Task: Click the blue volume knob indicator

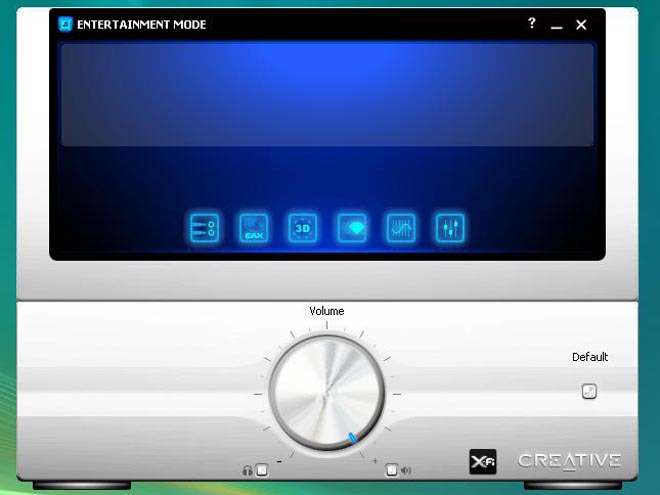Action: (353, 438)
